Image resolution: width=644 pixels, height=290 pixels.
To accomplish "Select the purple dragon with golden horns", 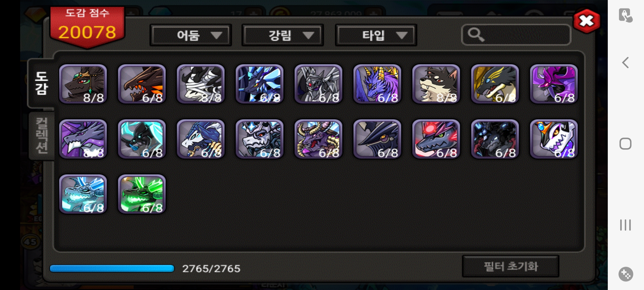I will 377,84.
